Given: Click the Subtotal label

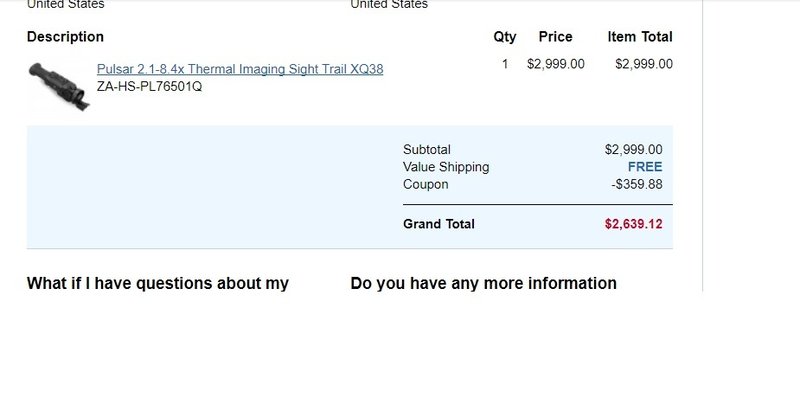Looking at the screenshot, I should pos(427,150).
